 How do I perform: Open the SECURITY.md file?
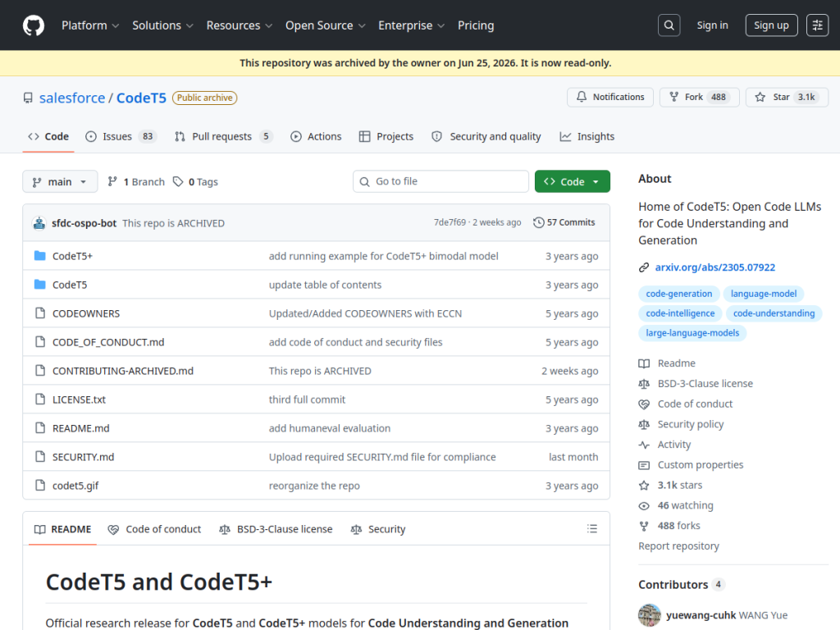(x=83, y=457)
